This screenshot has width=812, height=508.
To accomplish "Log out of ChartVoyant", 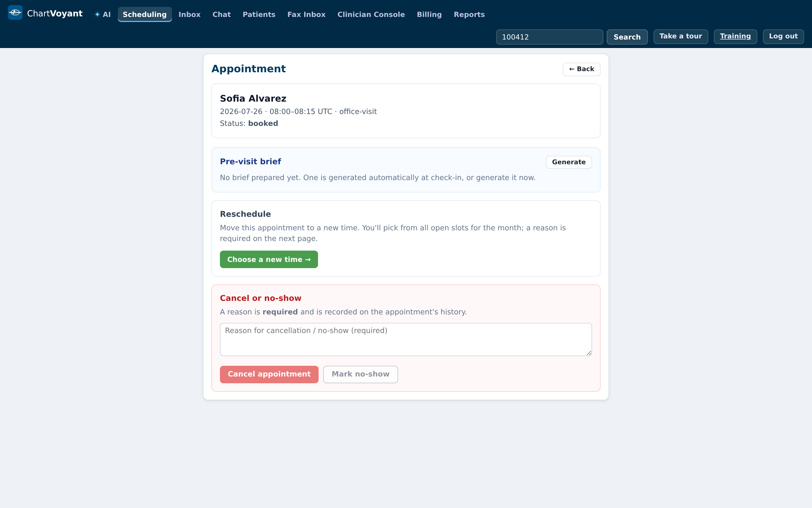I will point(783,36).
